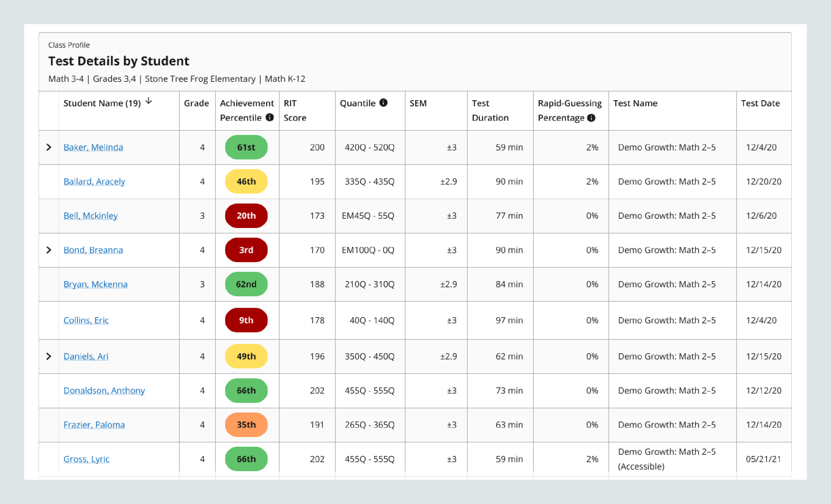
Task: Open Bell, Mckinley student profile
Action: (x=91, y=215)
